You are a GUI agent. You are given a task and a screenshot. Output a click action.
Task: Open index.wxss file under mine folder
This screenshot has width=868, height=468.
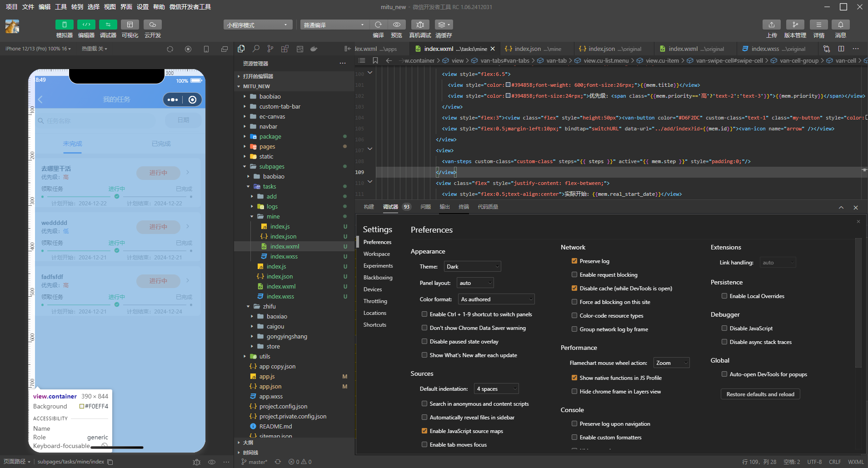tap(284, 257)
